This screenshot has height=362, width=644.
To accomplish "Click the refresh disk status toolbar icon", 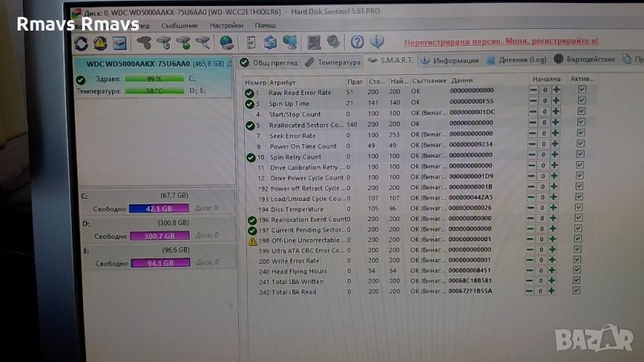I will click(x=81, y=42).
